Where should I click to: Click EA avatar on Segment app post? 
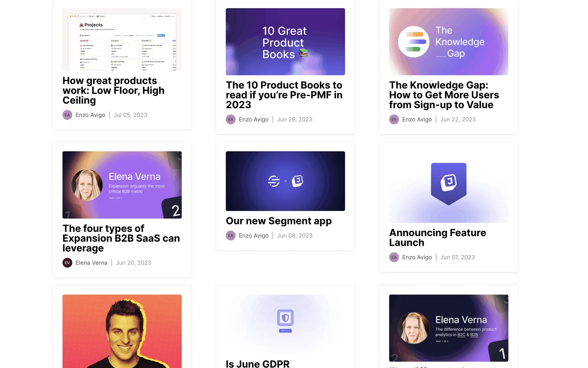pyautogui.click(x=231, y=236)
